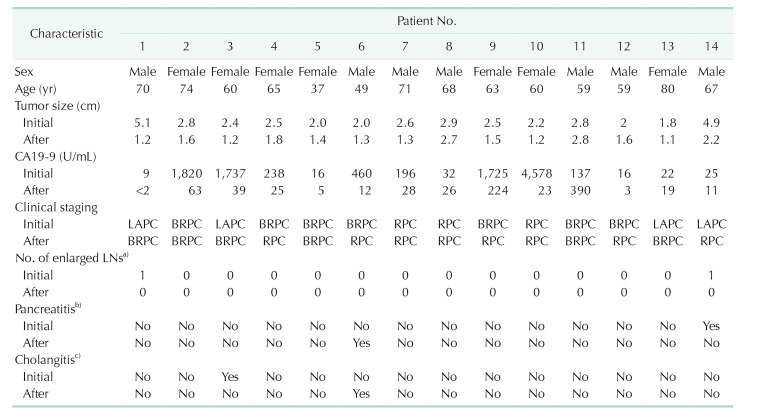Click the Characteristic column header

click(x=66, y=33)
